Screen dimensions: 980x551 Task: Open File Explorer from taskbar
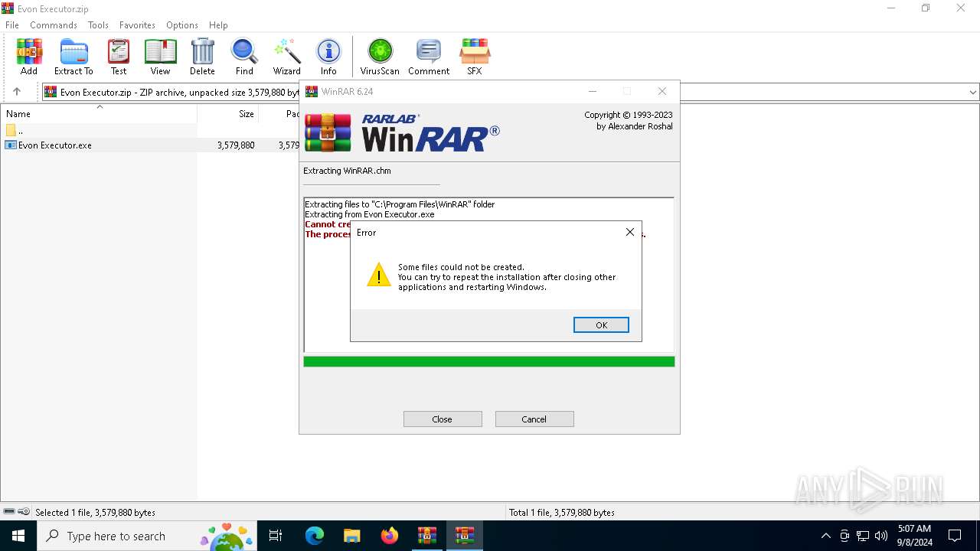[351, 536]
